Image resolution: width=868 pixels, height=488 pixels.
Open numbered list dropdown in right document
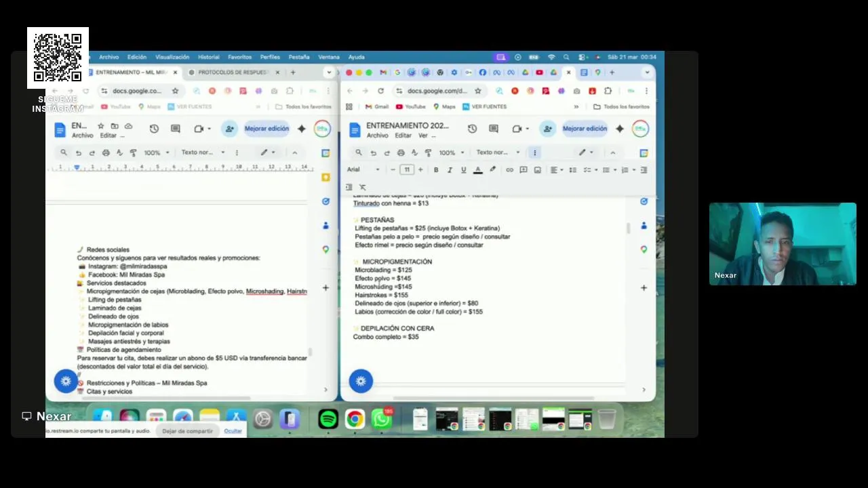click(627, 170)
